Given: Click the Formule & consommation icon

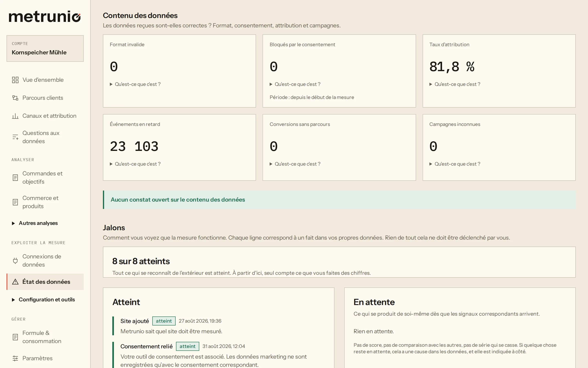Looking at the screenshot, I should (15, 337).
